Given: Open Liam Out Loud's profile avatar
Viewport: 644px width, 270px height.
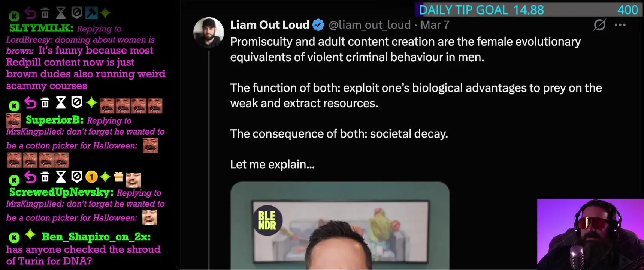Looking at the screenshot, I should pyautogui.click(x=209, y=32).
